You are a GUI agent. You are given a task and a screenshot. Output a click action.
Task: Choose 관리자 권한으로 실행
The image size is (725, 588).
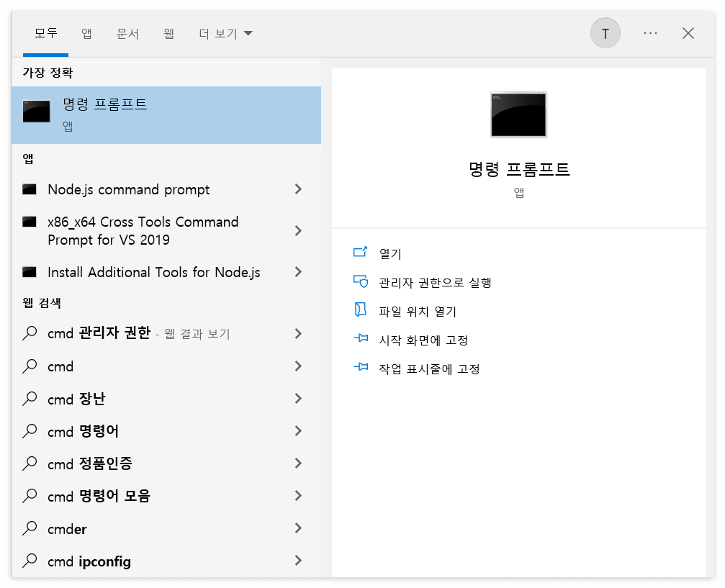[435, 282]
